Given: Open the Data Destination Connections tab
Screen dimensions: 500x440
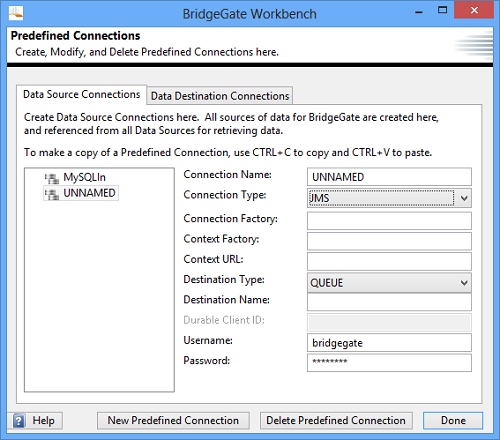Looking at the screenshot, I should (x=220, y=96).
